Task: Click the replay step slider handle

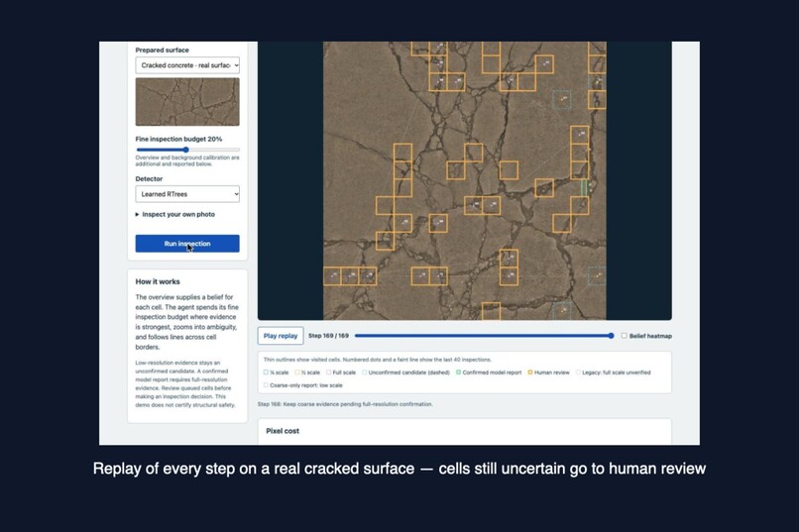Action: coord(611,336)
